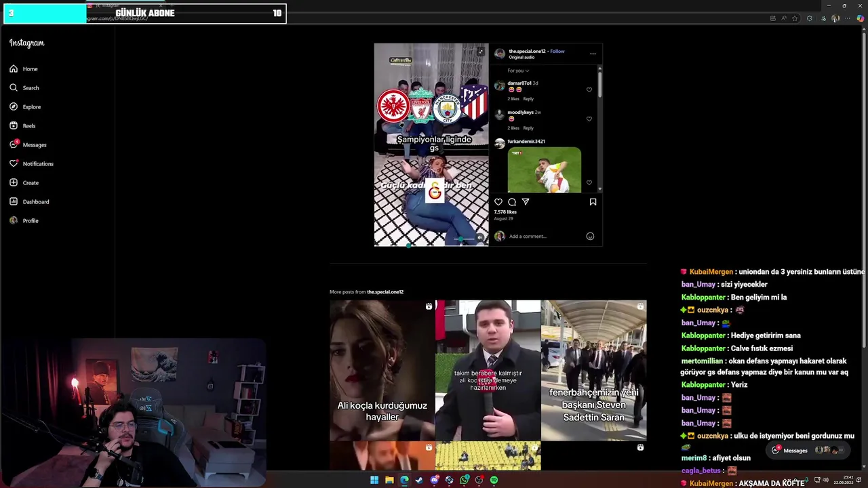
Task: Click chat username merim8
Action: tap(694, 458)
